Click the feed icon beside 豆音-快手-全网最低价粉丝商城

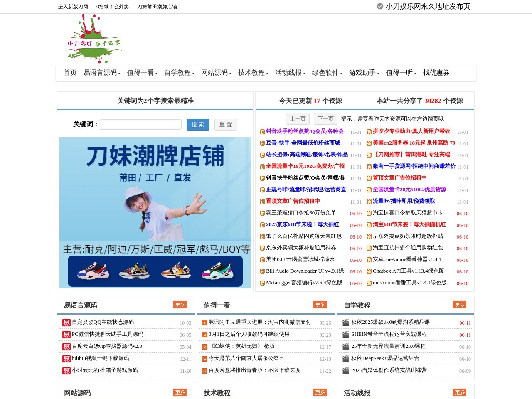263,143
